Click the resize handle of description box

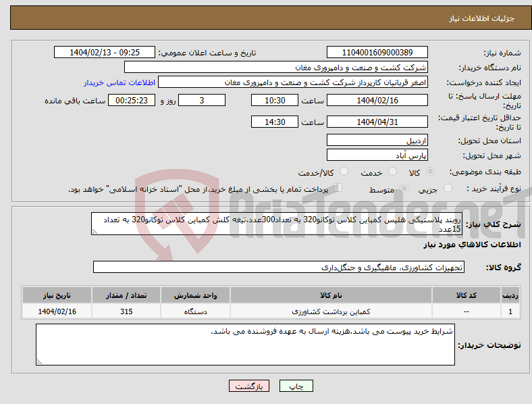click(95, 232)
